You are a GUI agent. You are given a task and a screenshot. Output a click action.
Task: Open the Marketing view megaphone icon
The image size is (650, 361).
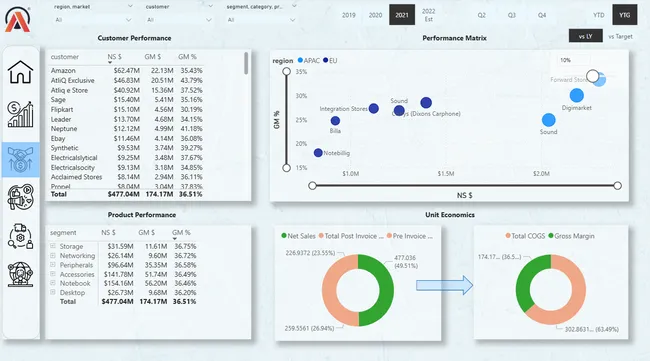pyautogui.click(x=20, y=197)
